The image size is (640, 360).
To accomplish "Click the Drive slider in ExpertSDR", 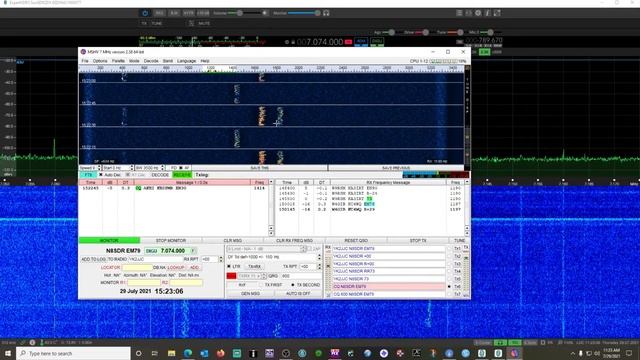I will (422, 32).
